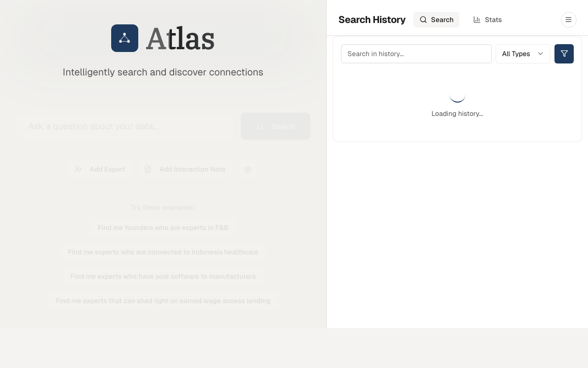The height and width of the screenshot is (368, 588).
Task: Select the Add Expert person icon
Action: pos(78,169)
